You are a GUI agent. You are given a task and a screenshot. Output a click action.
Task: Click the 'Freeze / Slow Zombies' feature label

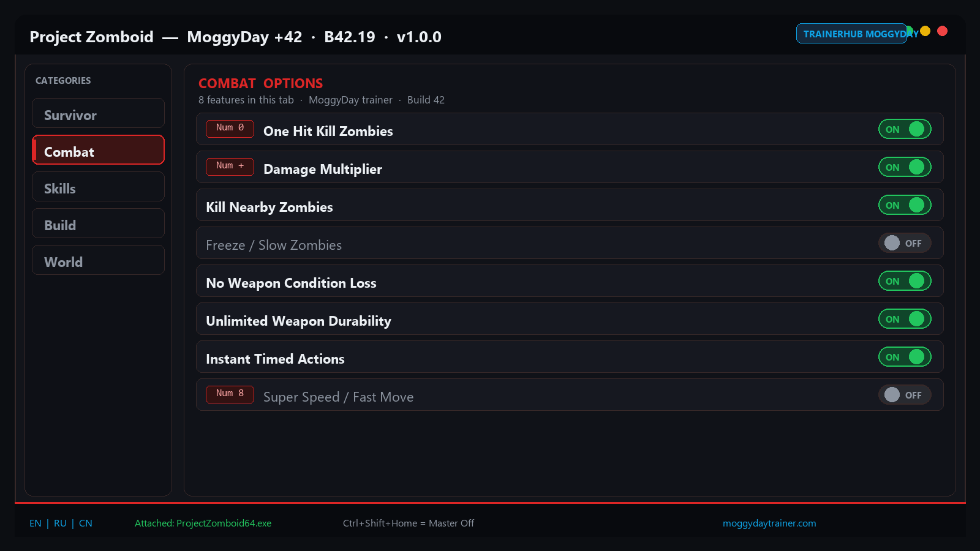tap(274, 245)
